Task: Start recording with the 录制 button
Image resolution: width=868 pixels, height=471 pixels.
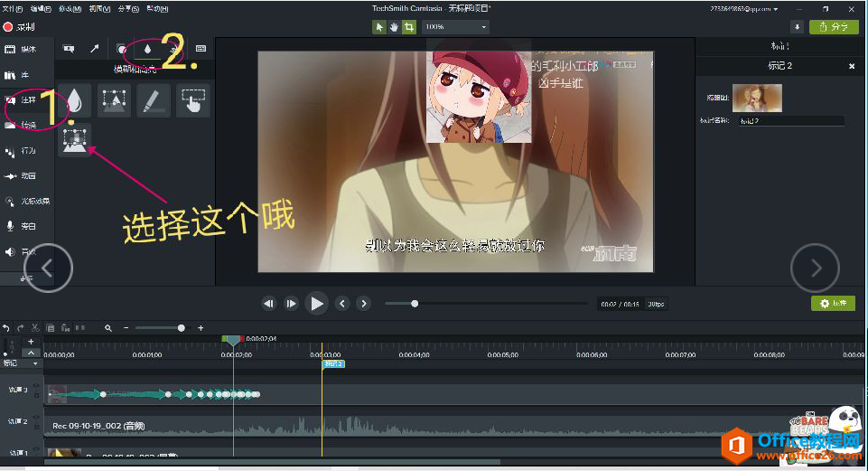Action: click(19, 26)
